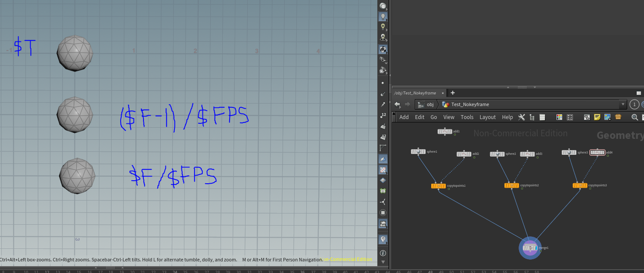Click the blue diamond display option icon
Image resolution: width=644 pixels, height=273 pixels.
pos(383,180)
